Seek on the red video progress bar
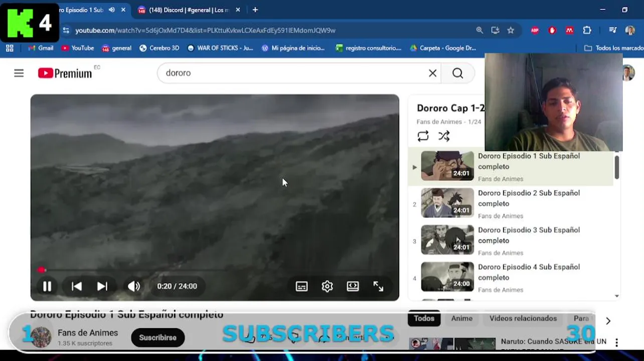The width and height of the screenshot is (644, 361). (215, 270)
